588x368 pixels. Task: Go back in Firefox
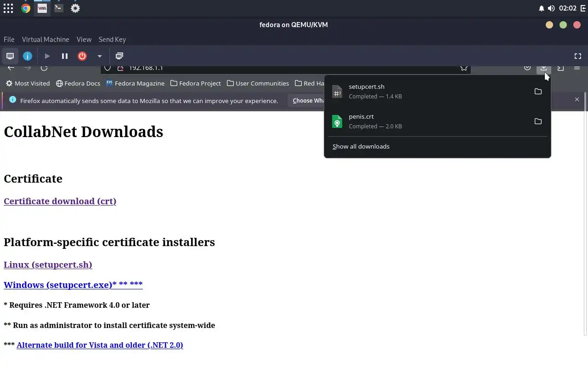[x=11, y=68]
